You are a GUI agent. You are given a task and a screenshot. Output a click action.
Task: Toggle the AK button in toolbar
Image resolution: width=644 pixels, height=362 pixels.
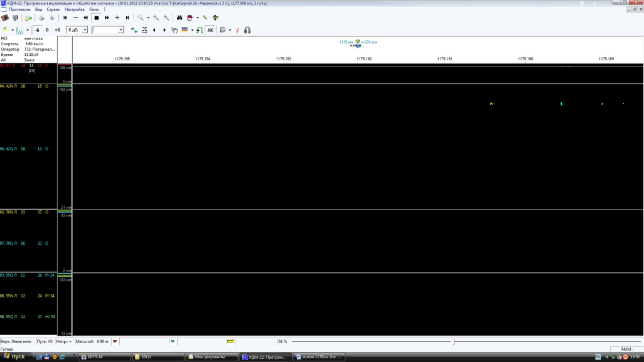click(210, 30)
